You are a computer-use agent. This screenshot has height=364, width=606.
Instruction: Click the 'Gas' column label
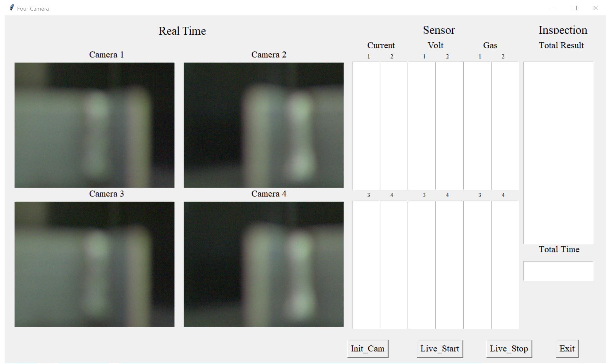click(x=490, y=45)
